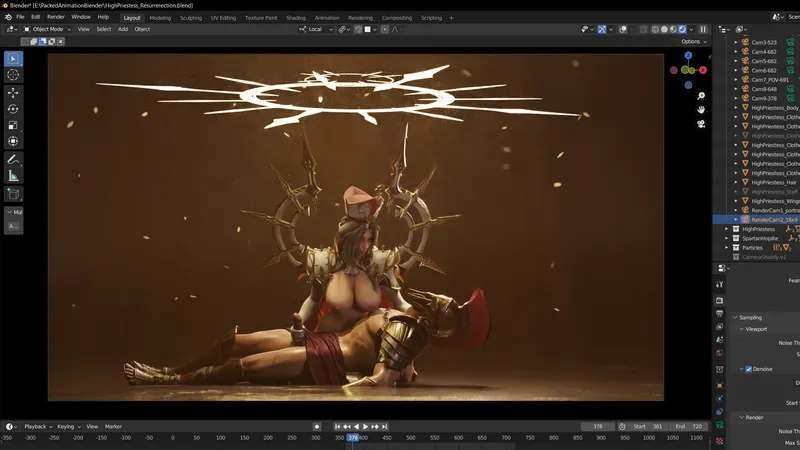Open the Scene properties tab
The width and height of the screenshot is (800, 450).
click(719, 339)
